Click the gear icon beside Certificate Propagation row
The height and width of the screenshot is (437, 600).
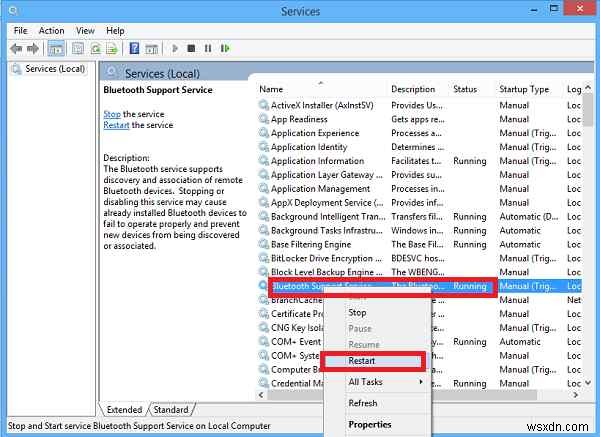coord(263,314)
